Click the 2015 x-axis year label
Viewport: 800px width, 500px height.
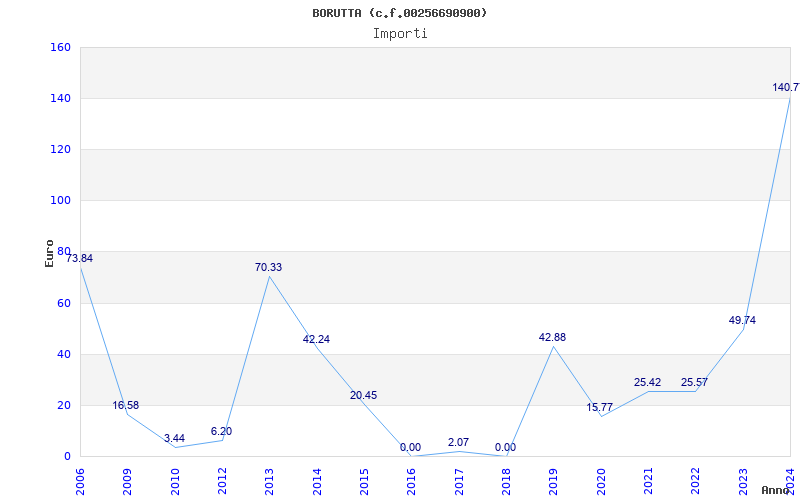[x=364, y=482]
